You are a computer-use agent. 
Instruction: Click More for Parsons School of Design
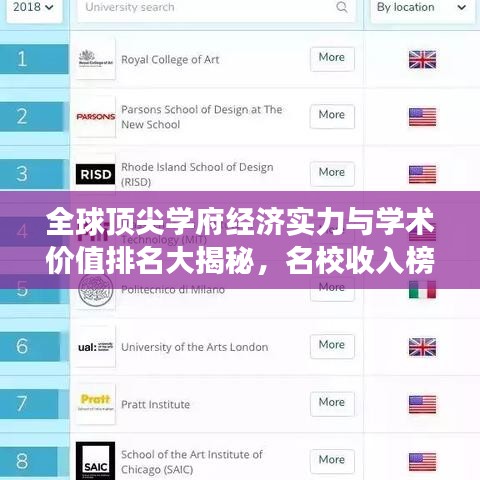332,116
